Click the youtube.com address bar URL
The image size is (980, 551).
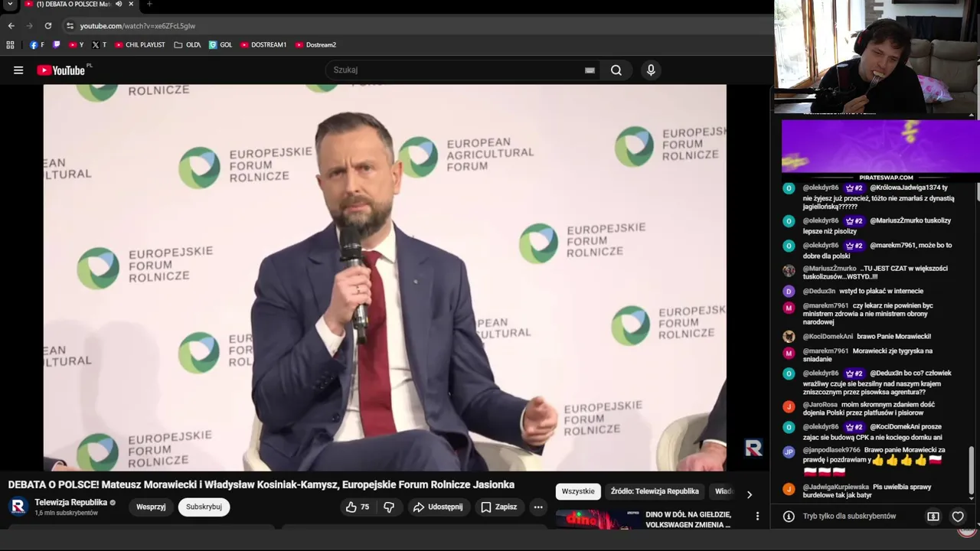pyautogui.click(x=137, y=26)
